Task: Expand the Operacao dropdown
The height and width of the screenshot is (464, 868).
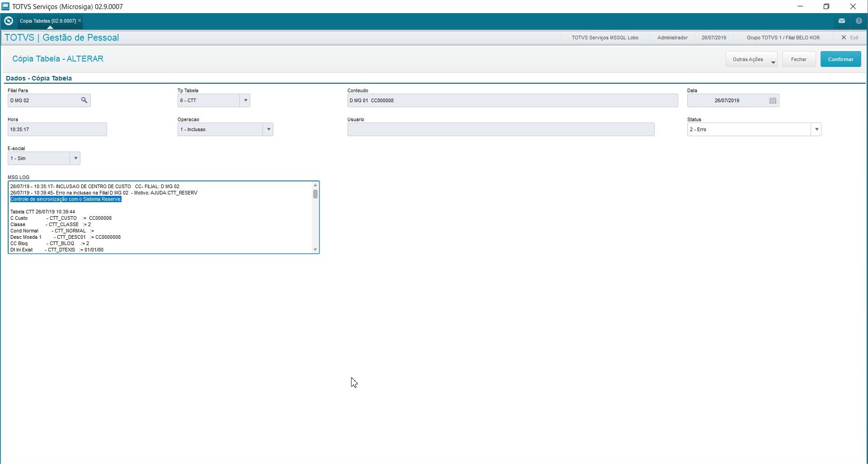Action: click(x=268, y=129)
